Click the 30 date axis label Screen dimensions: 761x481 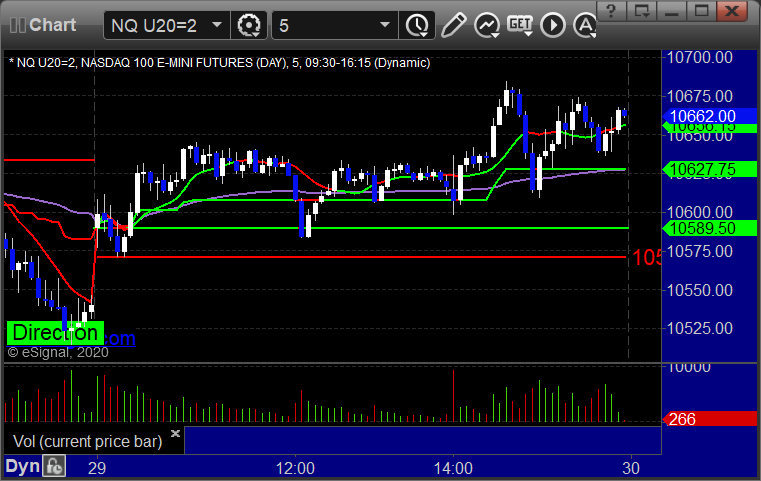[x=631, y=468]
